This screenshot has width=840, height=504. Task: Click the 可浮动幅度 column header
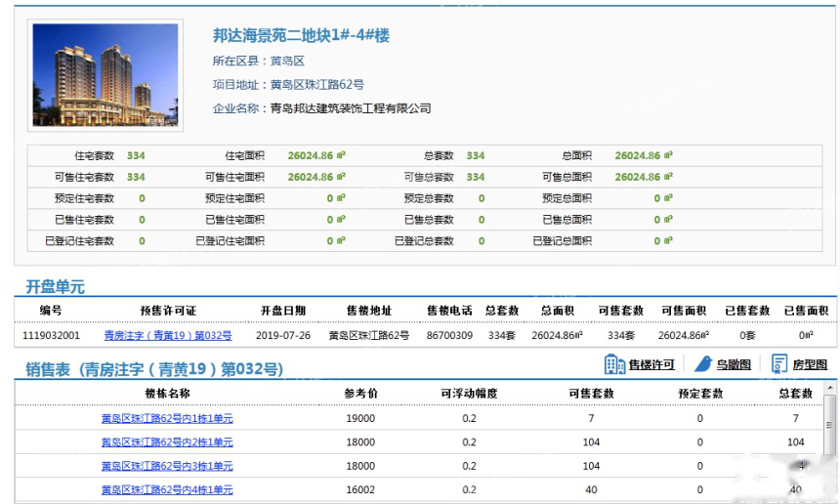click(469, 394)
